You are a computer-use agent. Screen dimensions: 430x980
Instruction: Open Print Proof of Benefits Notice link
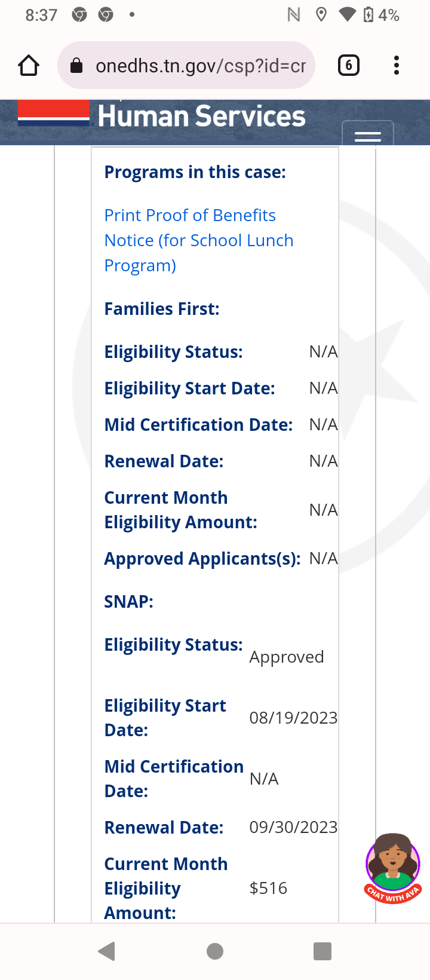pos(199,240)
